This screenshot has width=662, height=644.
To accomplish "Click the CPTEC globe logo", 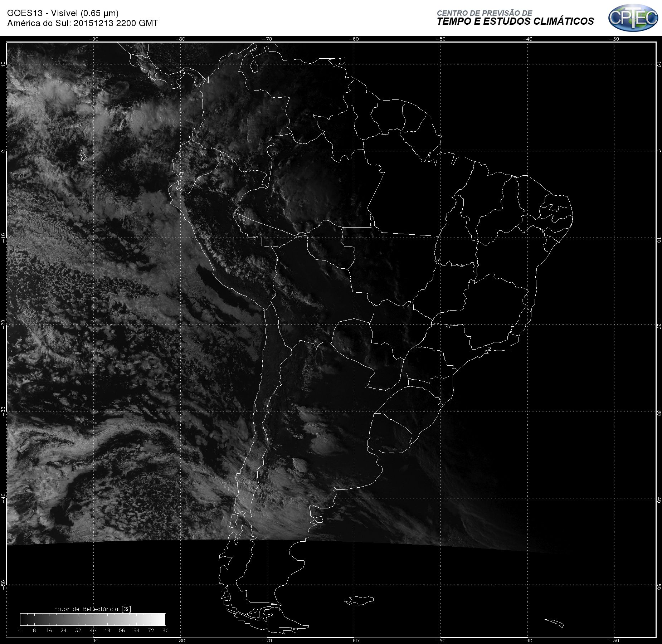I will click(633, 18).
